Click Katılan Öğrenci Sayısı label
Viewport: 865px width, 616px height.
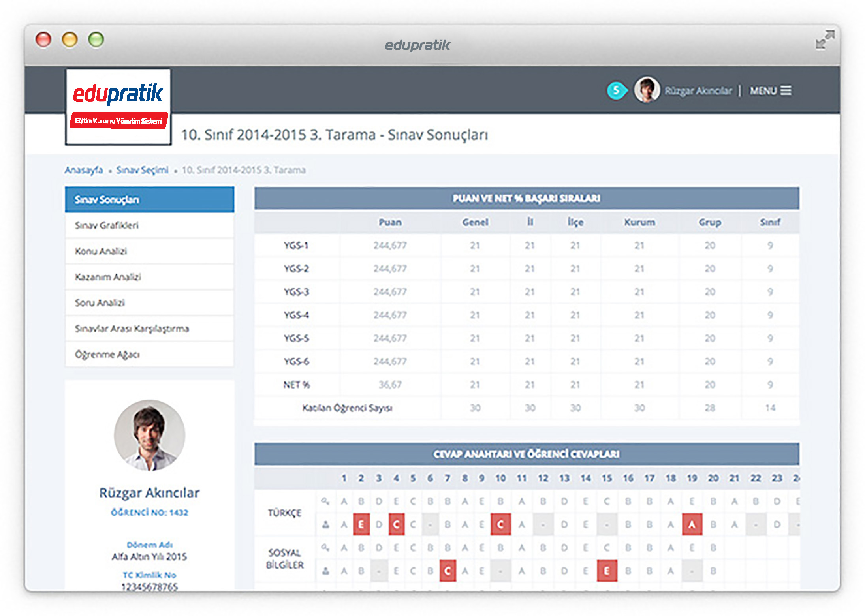click(347, 408)
